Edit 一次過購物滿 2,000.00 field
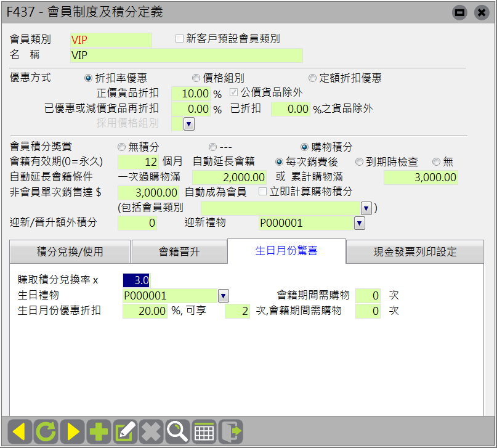 coord(229,177)
